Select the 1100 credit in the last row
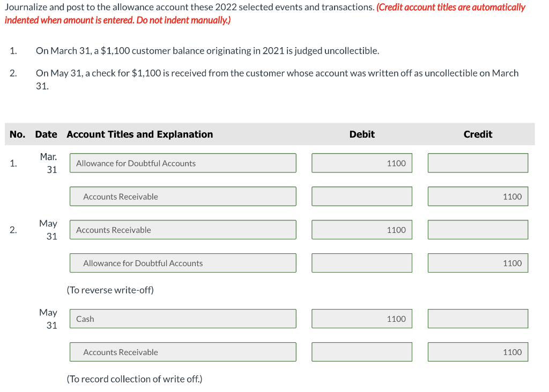The width and height of the screenshot is (549, 392). pyautogui.click(x=478, y=352)
